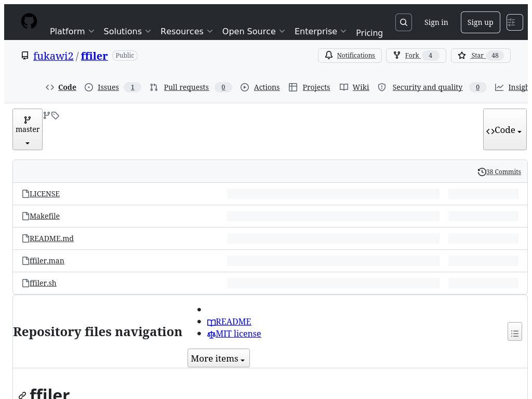Click the repository book icon beside fukawi2
This screenshot has height=399, width=532.
point(25,56)
